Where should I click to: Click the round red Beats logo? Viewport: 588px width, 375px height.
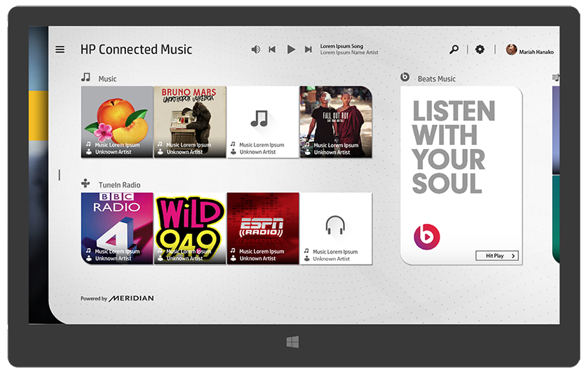click(427, 236)
